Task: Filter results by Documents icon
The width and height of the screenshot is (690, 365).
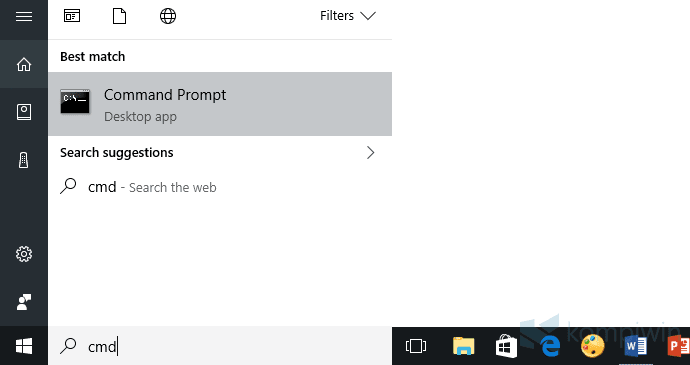Action: (x=119, y=16)
